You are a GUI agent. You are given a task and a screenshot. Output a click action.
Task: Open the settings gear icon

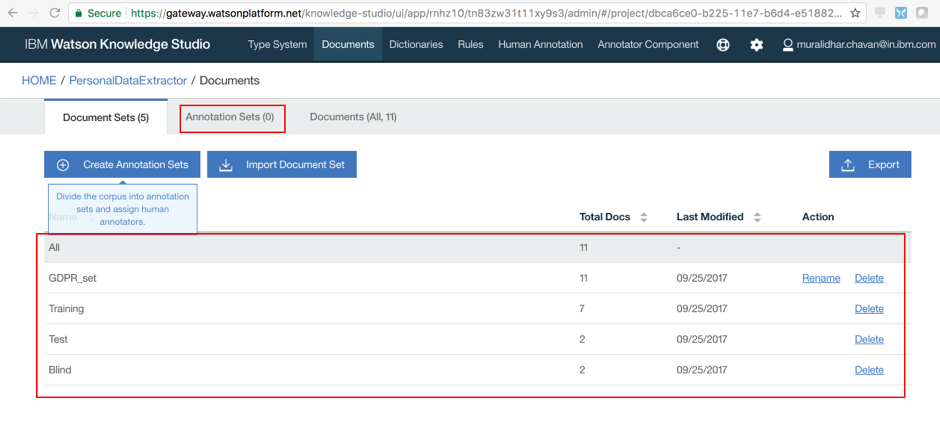(757, 45)
